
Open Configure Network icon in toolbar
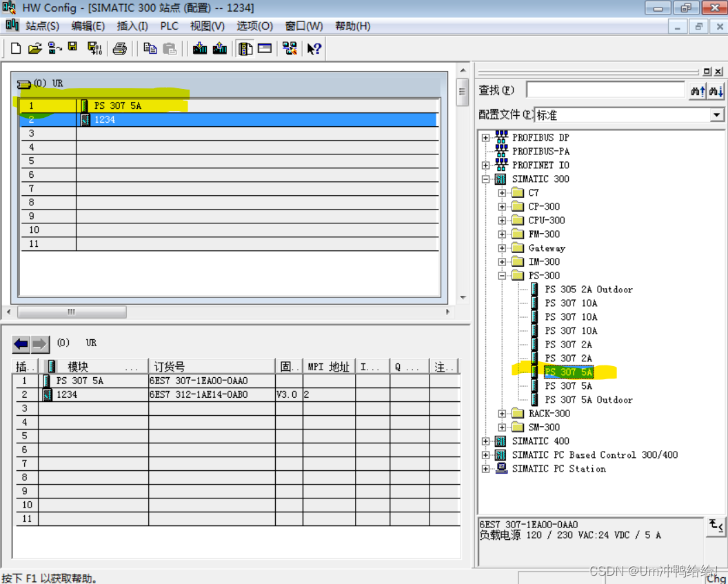coord(290,48)
